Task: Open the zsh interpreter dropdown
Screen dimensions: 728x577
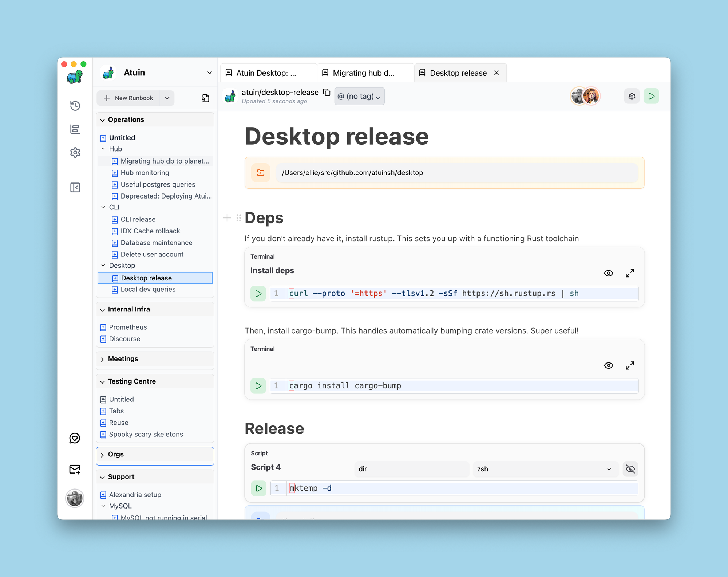Action: pos(545,469)
